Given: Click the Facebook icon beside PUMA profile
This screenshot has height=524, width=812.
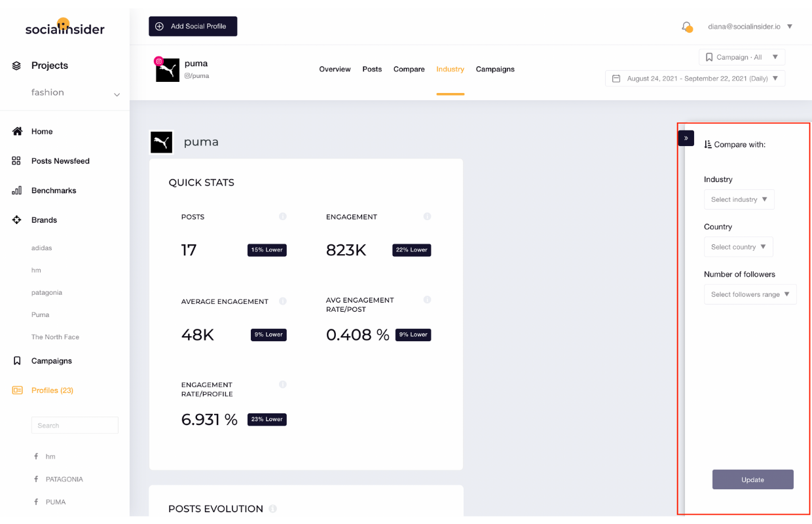Looking at the screenshot, I should point(36,502).
